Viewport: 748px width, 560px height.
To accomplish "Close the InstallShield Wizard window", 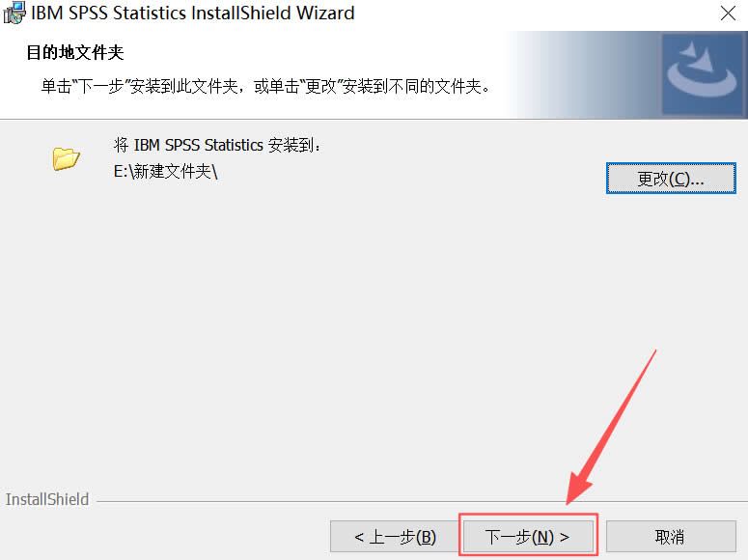I will (x=728, y=14).
